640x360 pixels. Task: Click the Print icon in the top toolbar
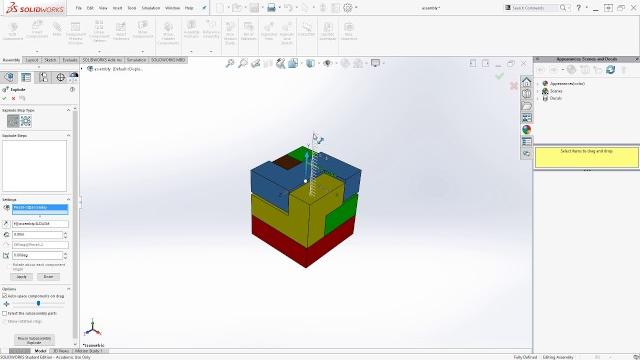[x=271, y=8]
